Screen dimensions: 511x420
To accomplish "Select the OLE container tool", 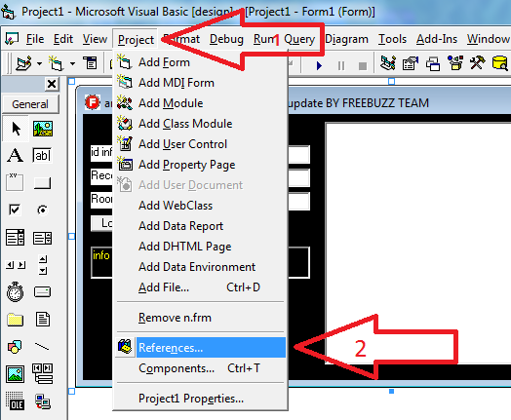I will 16,401.
